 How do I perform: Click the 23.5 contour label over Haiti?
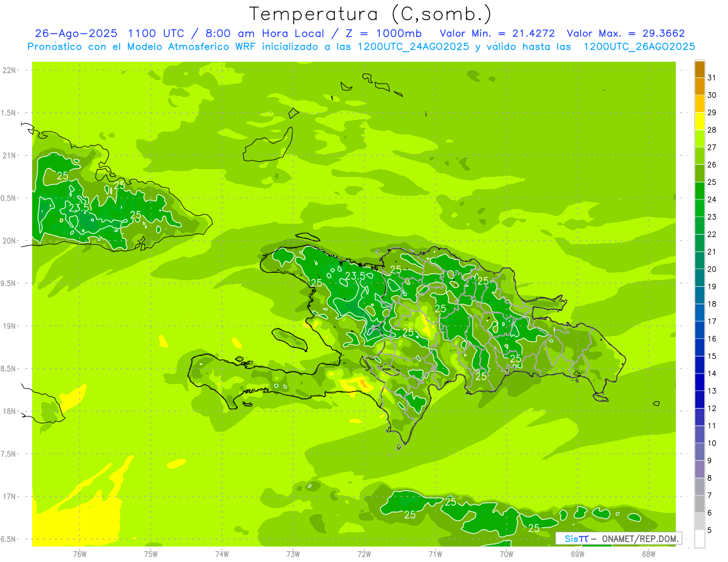tap(355, 276)
